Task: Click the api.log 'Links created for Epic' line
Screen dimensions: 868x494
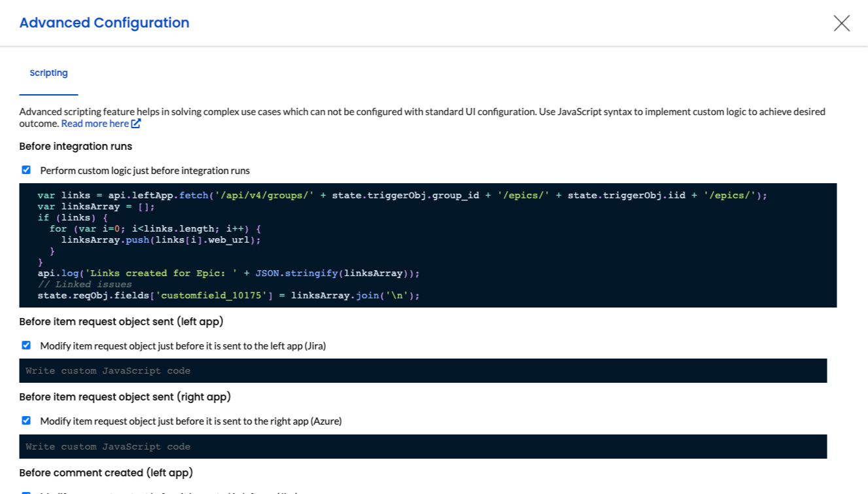Action: coord(228,273)
